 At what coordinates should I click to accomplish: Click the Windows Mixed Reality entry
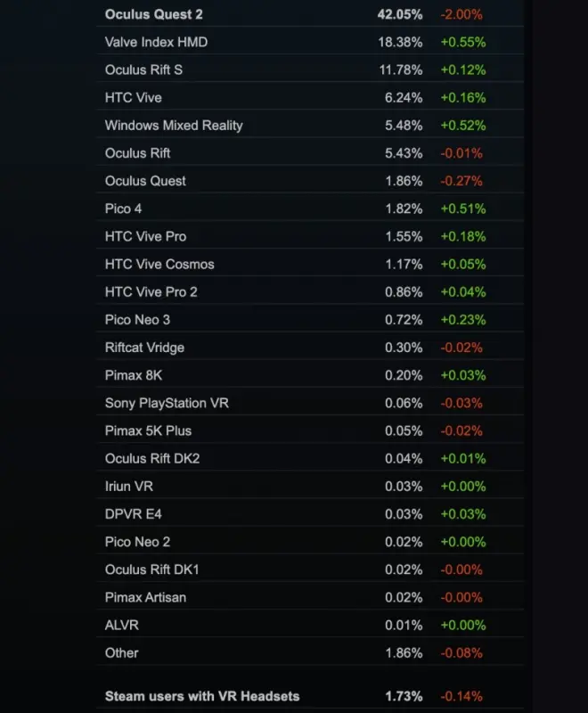click(174, 125)
